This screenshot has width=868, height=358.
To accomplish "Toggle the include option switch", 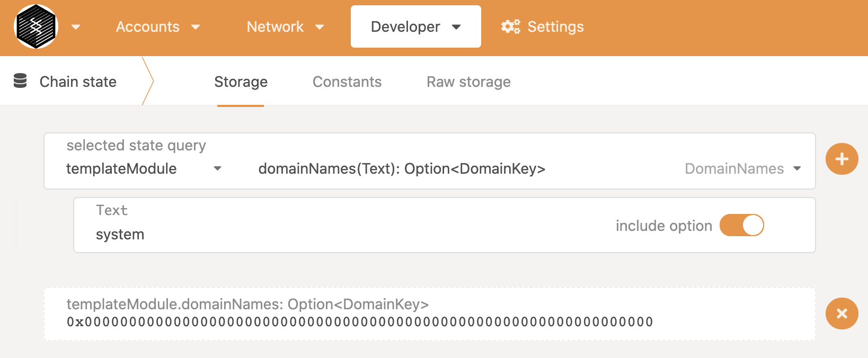I will [741, 225].
